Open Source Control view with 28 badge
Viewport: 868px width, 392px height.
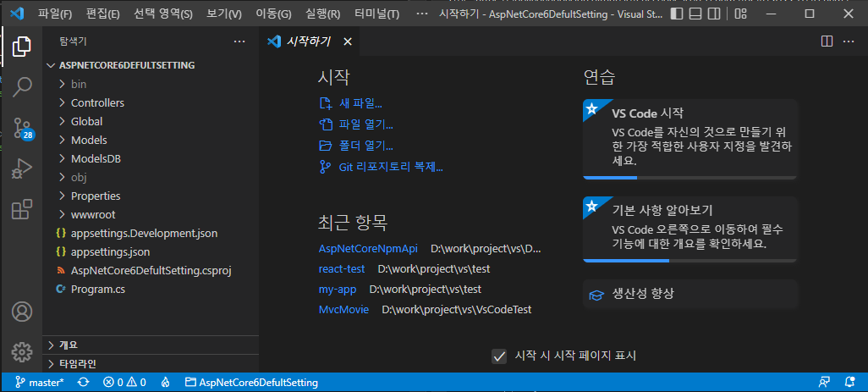tap(23, 128)
